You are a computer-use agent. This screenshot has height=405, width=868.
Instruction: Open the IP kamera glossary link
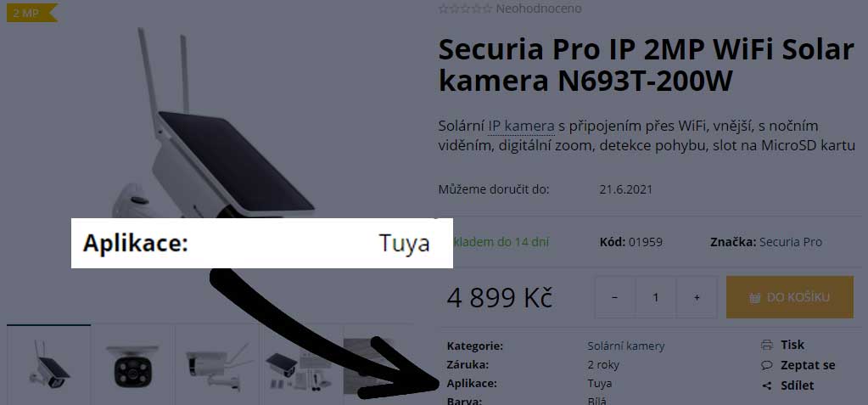coord(521,127)
